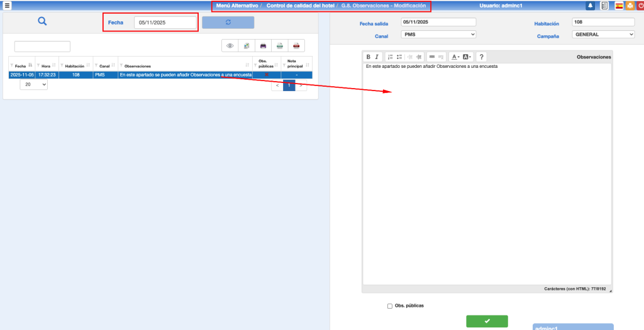
Task: Click the orange print icon in header
Action: pyautogui.click(x=629, y=6)
